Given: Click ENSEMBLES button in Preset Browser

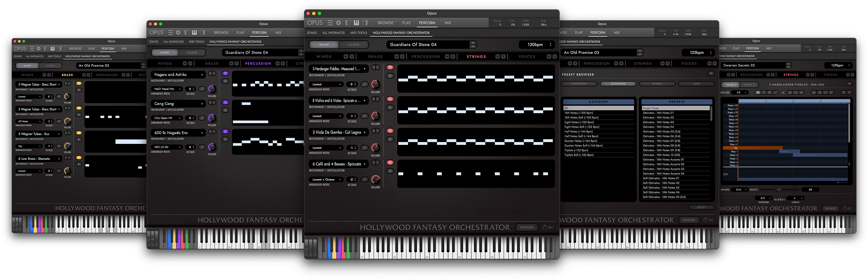Looking at the screenshot, I should [x=579, y=84].
